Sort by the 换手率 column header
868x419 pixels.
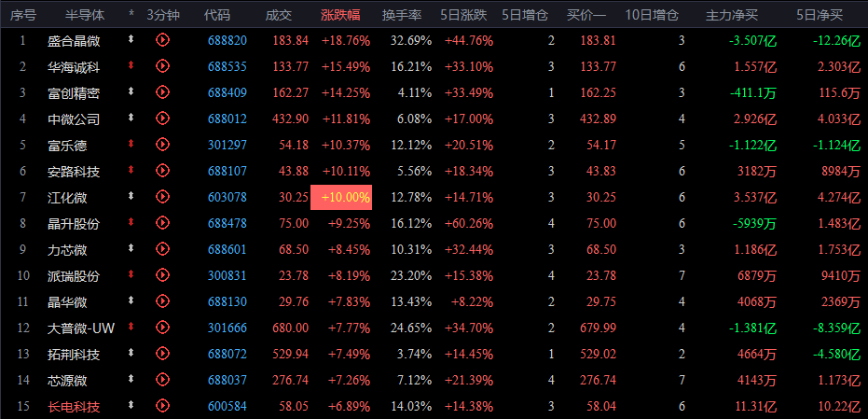402,15
